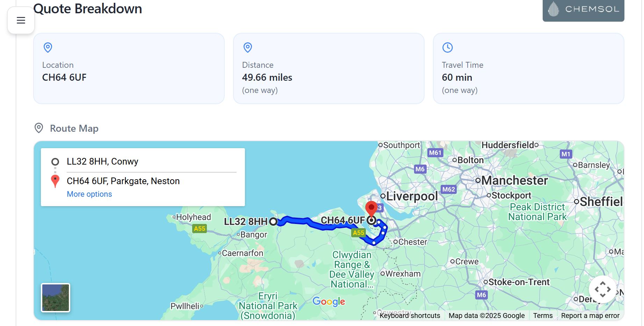This screenshot has width=644, height=326.
Task: Open More options for the route
Action: 89,194
